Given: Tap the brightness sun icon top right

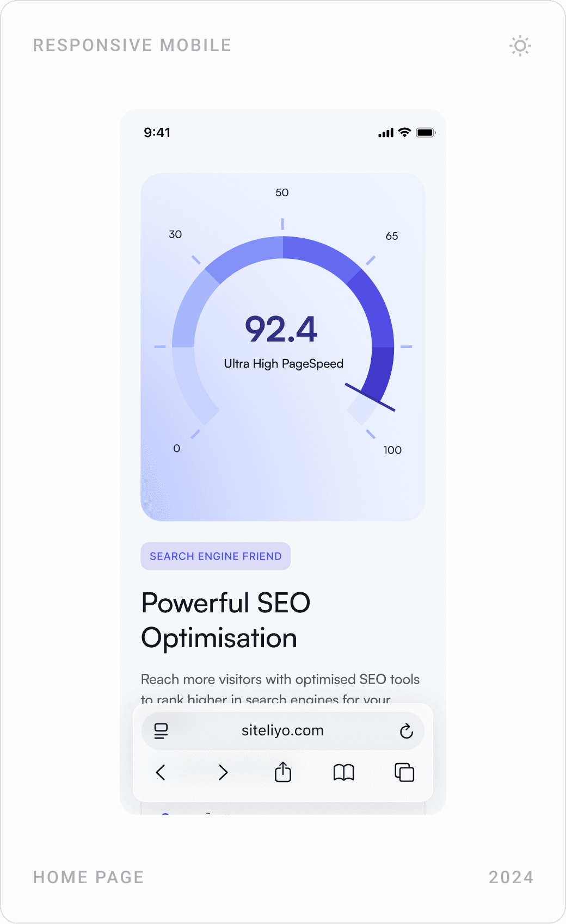Looking at the screenshot, I should (520, 46).
